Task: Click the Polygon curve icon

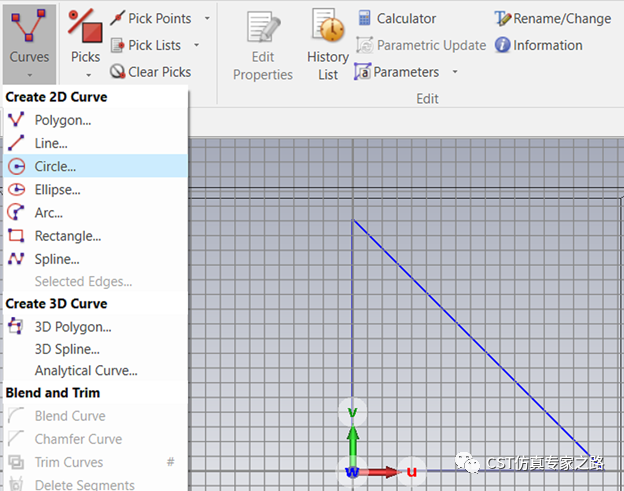Action: (x=16, y=119)
